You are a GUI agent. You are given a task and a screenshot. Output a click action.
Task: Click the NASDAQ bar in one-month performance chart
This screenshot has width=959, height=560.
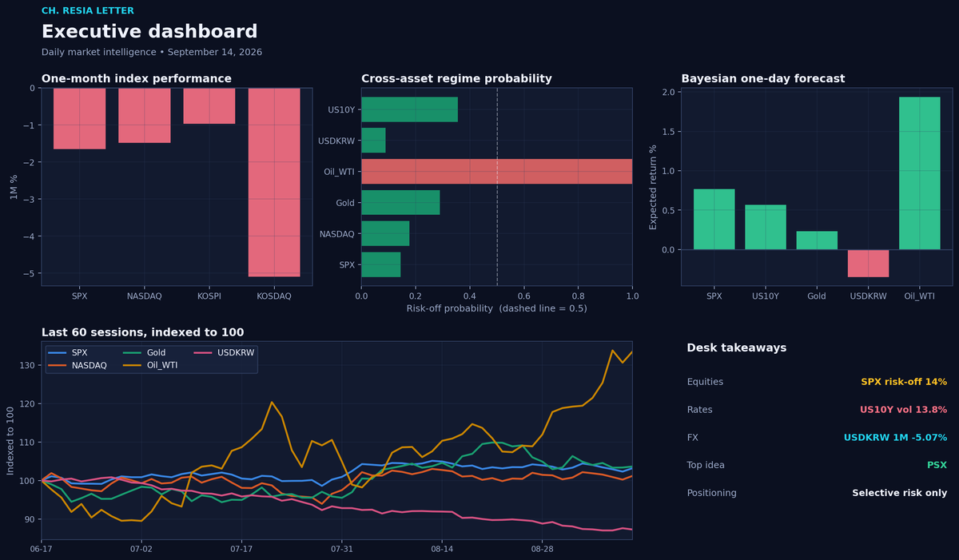point(145,116)
